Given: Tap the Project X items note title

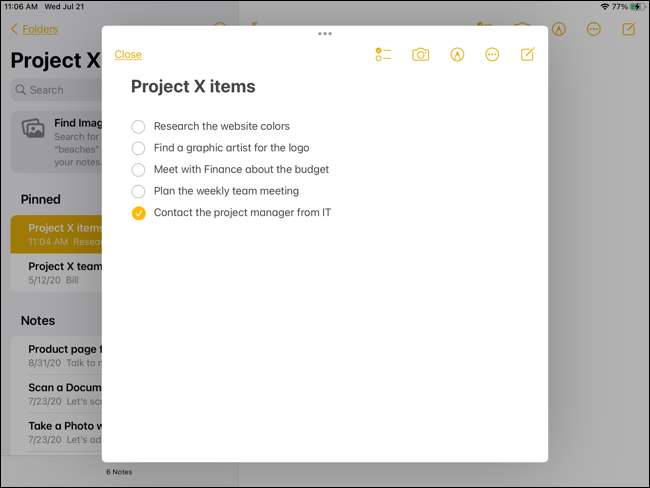Looking at the screenshot, I should (x=193, y=87).
